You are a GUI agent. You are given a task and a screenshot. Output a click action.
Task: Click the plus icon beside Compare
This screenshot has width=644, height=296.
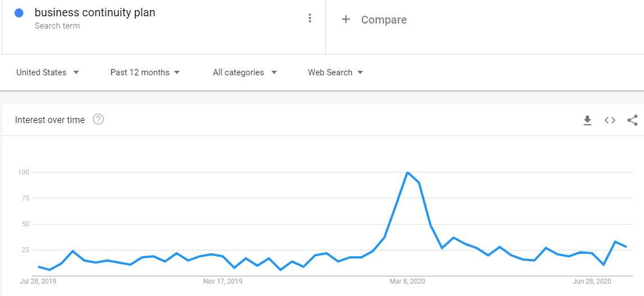click(x=346, y=20)
